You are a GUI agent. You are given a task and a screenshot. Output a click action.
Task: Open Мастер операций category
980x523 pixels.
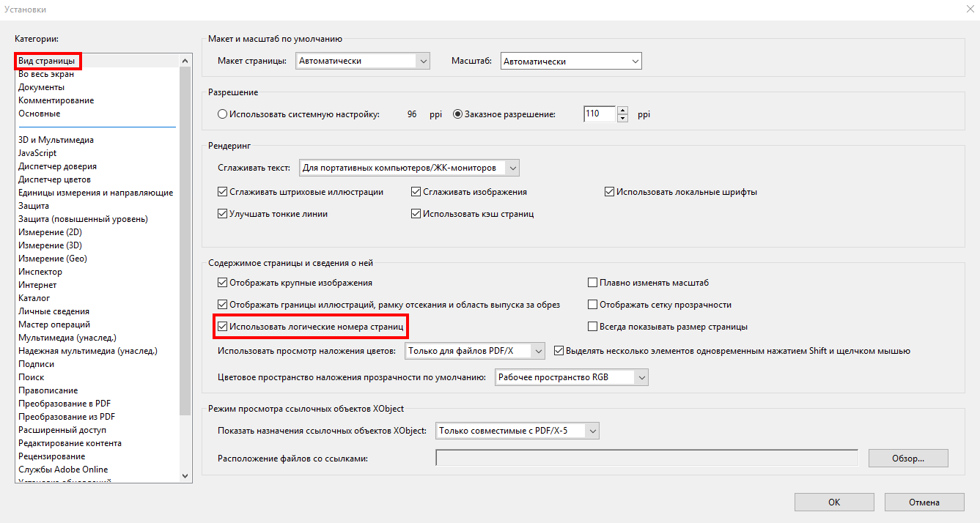pyautogui.click(x=54, y=324)
